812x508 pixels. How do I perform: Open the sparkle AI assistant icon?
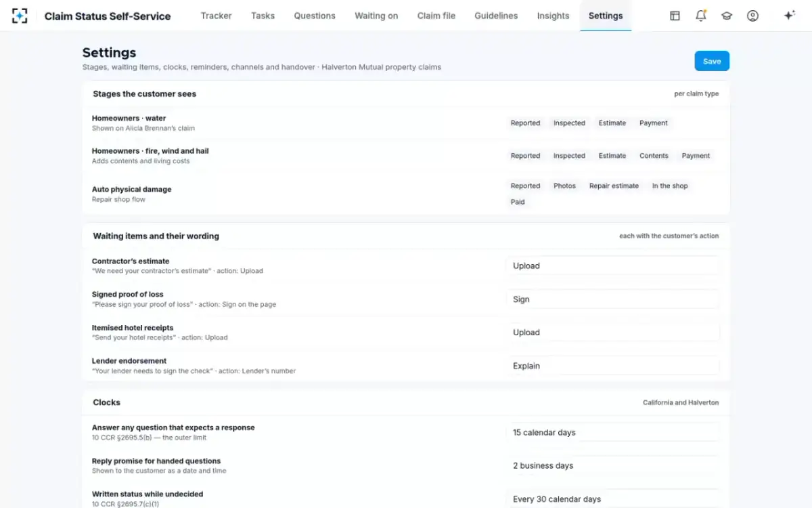789,16
